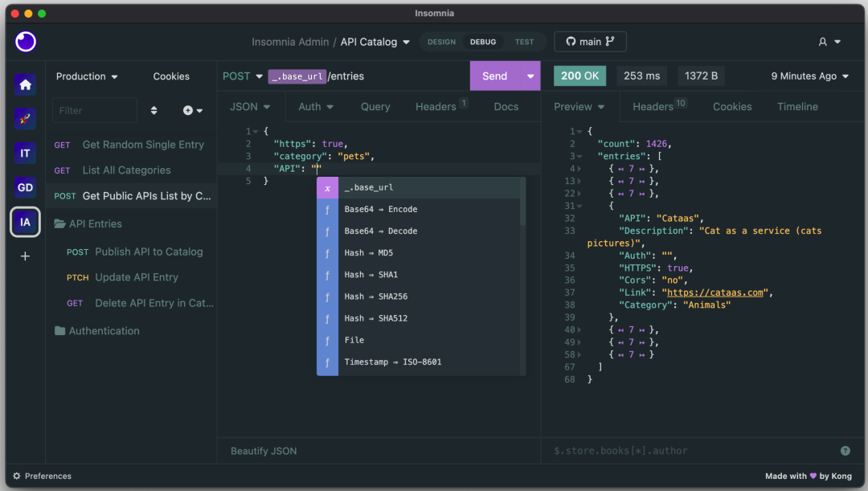The image size is (868, 491).
Task: Open the Timeline tab in response pane
Action: coord(797,107)
